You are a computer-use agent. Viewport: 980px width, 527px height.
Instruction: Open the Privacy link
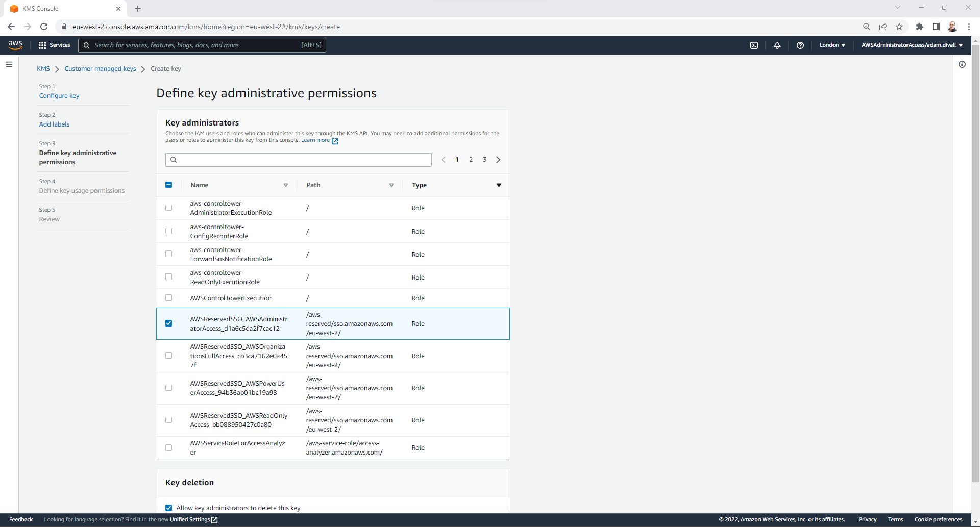[x=867, y=520]
